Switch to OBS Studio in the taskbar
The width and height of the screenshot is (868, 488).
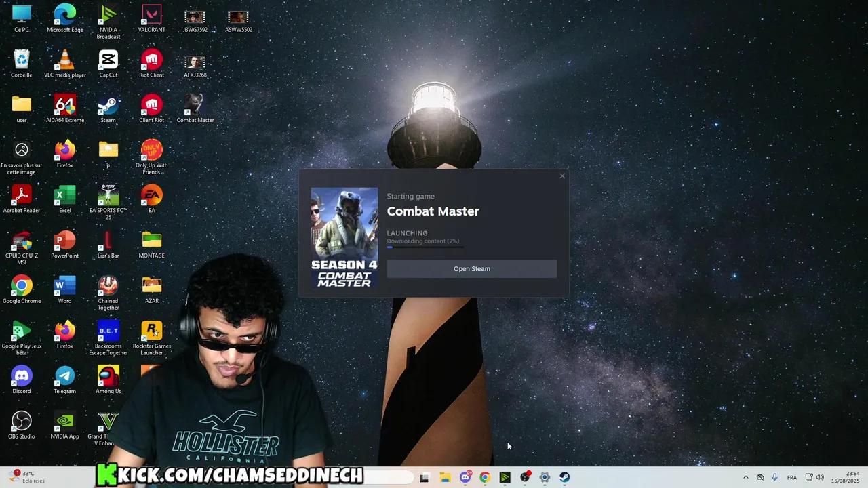525,478
